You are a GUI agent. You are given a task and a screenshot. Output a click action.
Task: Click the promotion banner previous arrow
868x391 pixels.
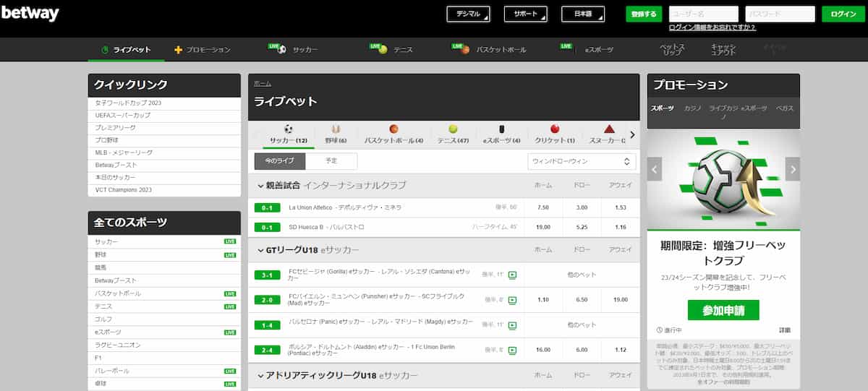point(655,169)
